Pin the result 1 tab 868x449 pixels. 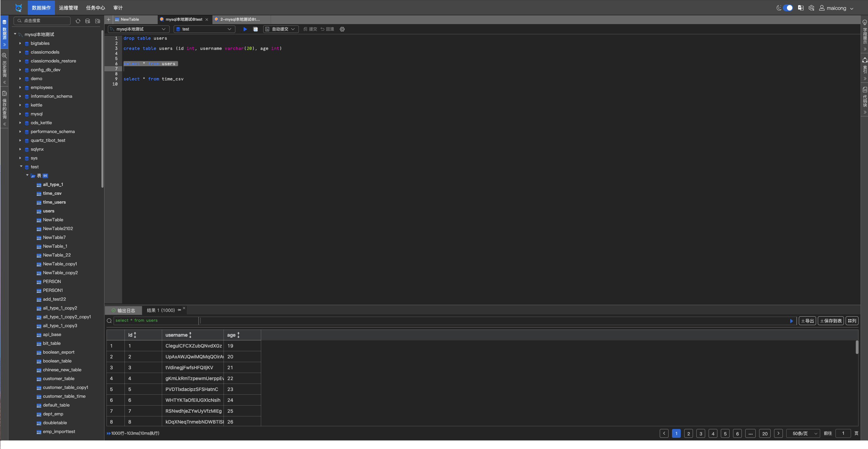179,310
